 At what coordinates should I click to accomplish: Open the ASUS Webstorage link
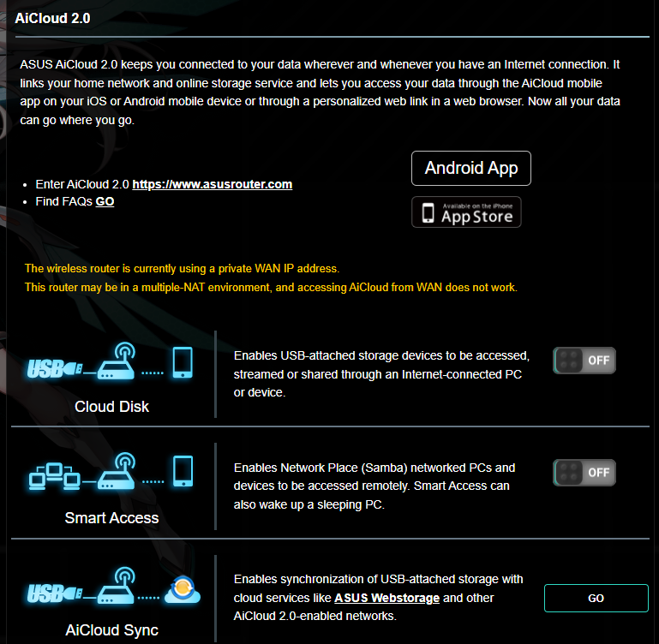point(386,598)
